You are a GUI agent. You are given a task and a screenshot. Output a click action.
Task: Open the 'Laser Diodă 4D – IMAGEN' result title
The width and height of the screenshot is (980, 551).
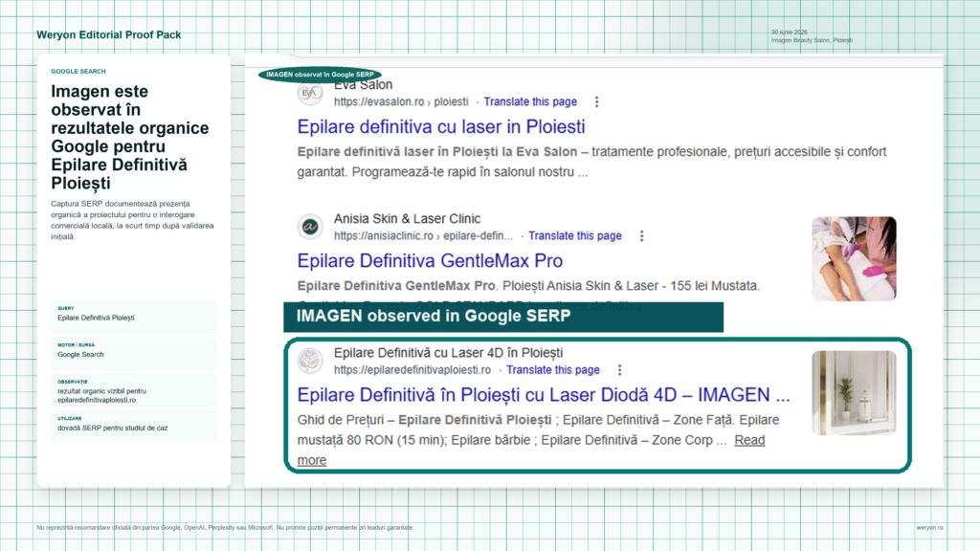tap(544, 395)
